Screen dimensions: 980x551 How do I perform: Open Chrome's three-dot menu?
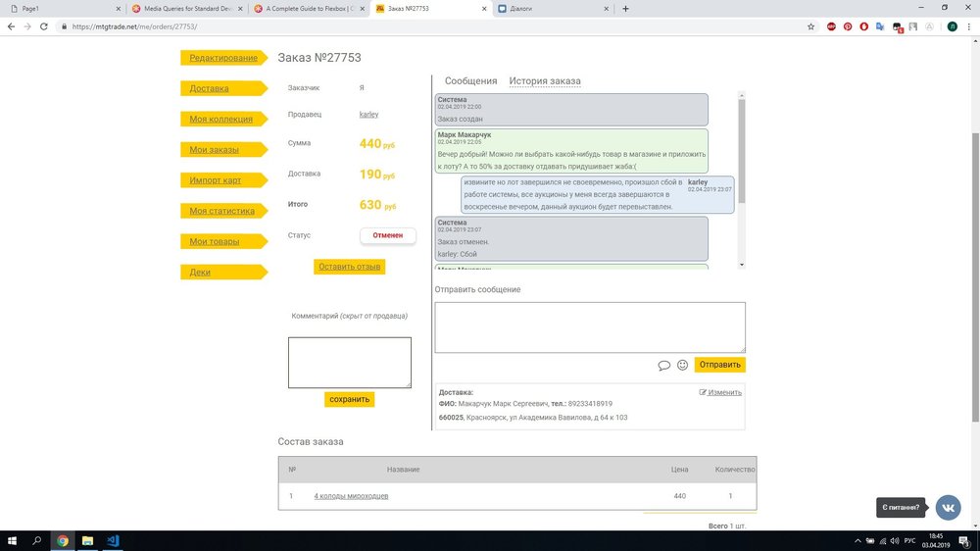[x=968, y=26]
